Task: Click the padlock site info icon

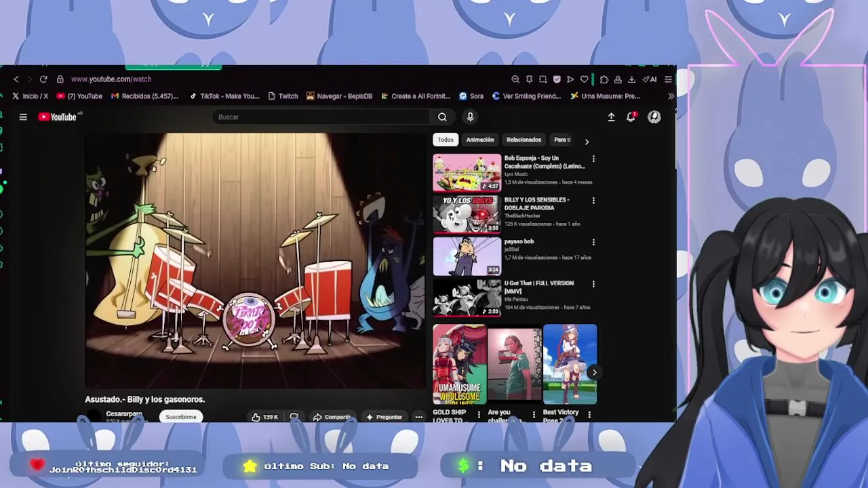Action: click(60, 79)
